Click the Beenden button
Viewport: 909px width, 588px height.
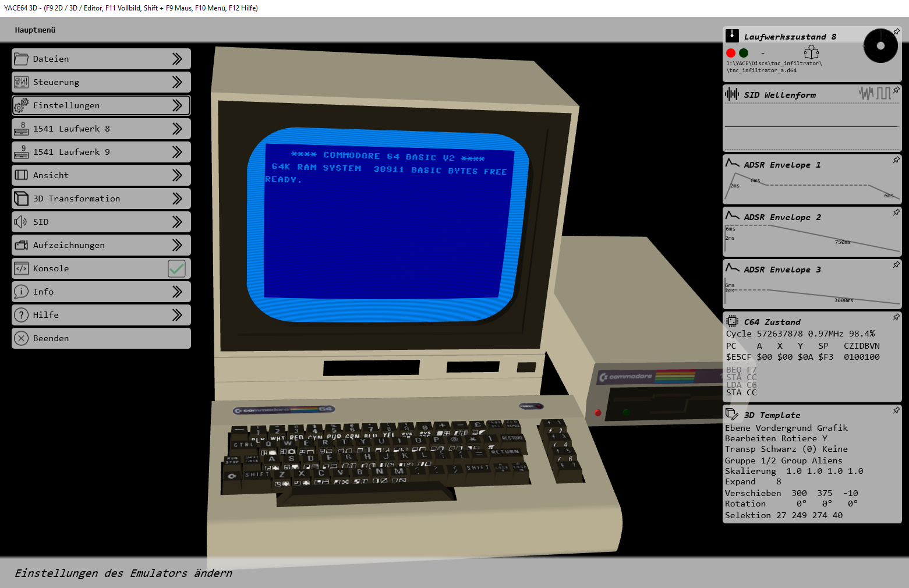tap(101, 338)
